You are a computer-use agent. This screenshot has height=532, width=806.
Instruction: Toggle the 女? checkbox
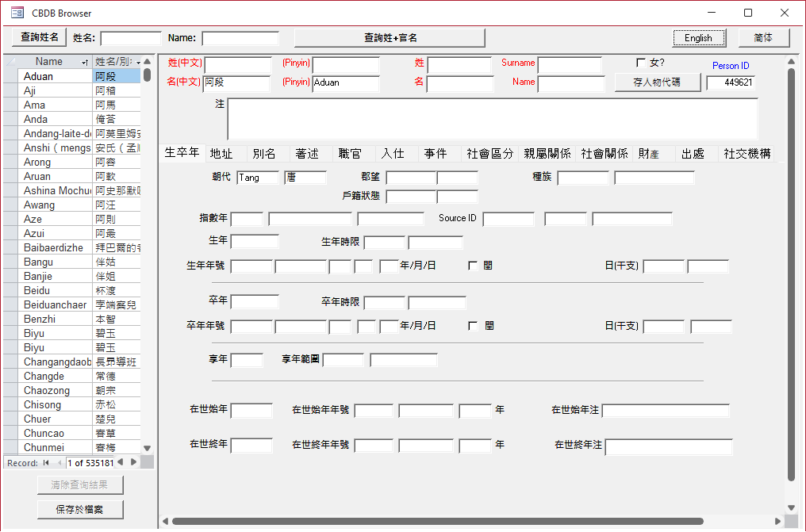pyautogui.click(x=641, y=63)
